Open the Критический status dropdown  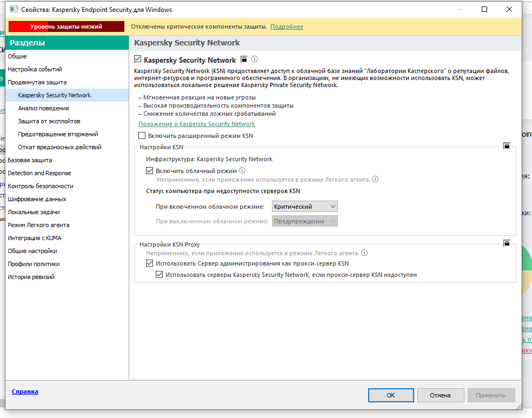pos(305,207)
